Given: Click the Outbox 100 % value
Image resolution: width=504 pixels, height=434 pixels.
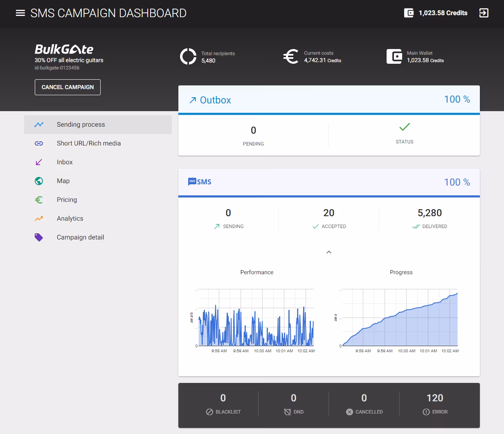Looking at the screenshot, I should click(457, 99).
